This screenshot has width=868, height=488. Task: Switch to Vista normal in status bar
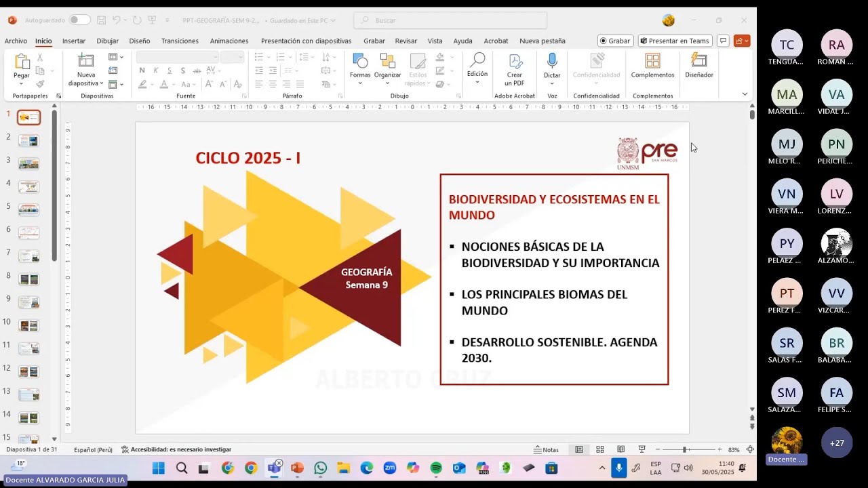pos(579,449)
